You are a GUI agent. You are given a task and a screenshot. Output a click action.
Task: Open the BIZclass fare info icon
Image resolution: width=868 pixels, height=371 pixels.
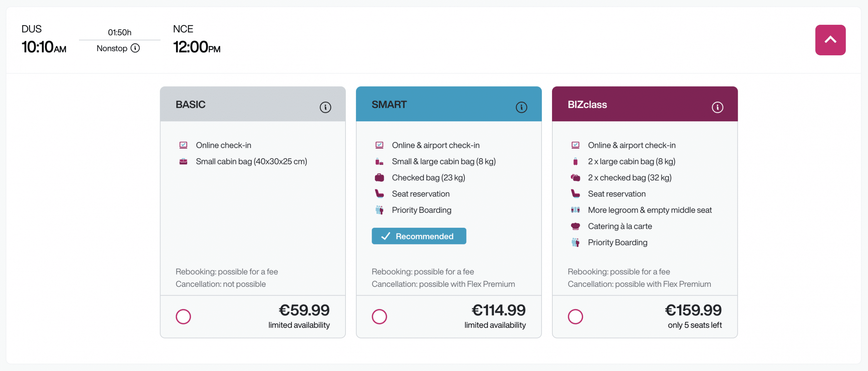point(717,107)
